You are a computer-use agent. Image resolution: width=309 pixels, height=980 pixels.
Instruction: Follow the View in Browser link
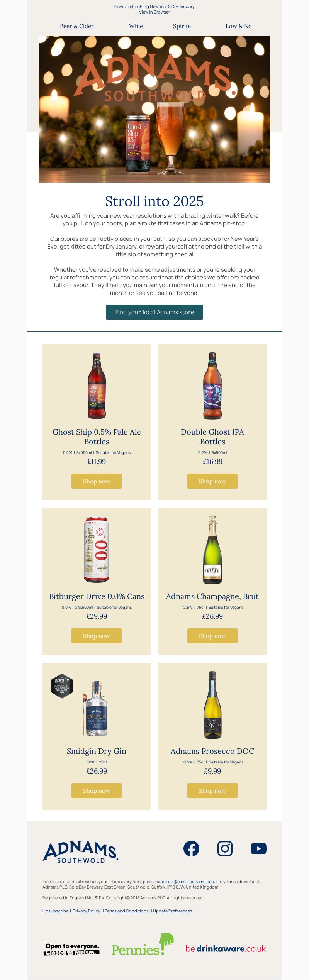pos(154,12)
